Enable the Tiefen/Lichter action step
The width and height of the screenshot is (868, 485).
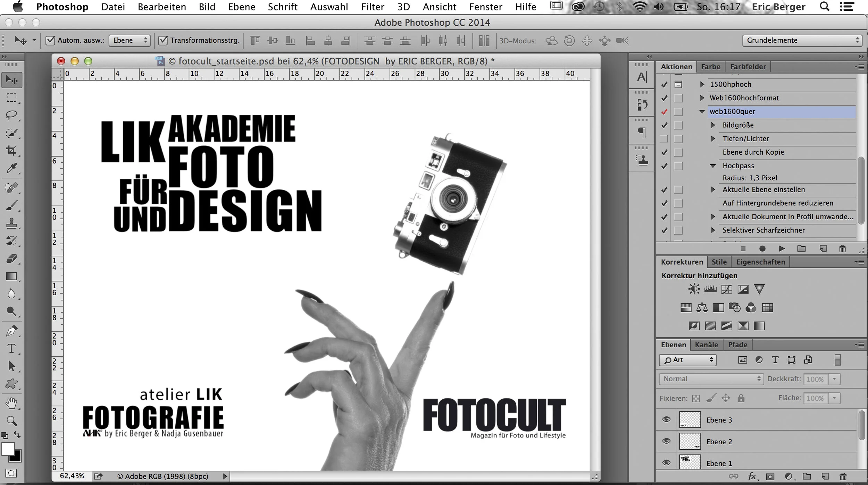pyautogui.click(x=663, y=139)
